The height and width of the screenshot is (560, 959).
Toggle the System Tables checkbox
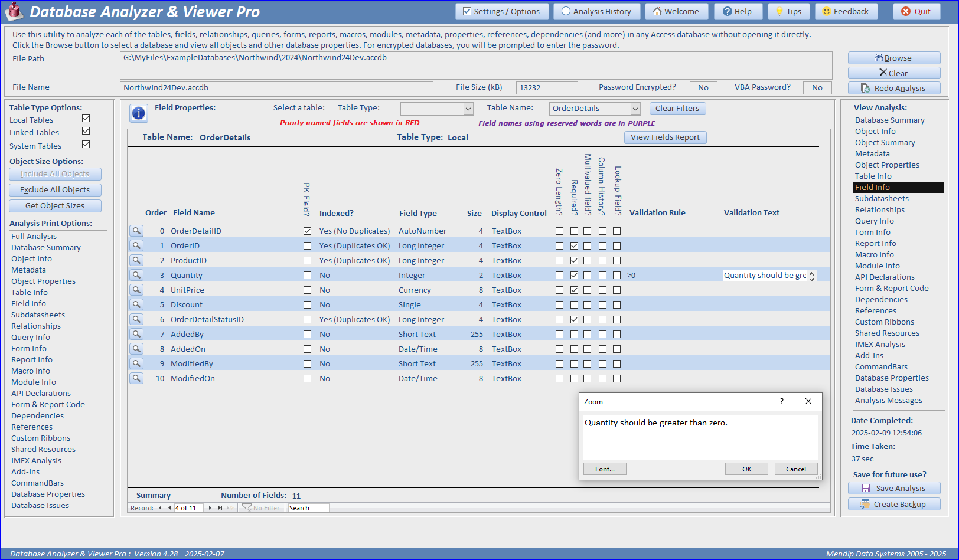tap(86, 145)
